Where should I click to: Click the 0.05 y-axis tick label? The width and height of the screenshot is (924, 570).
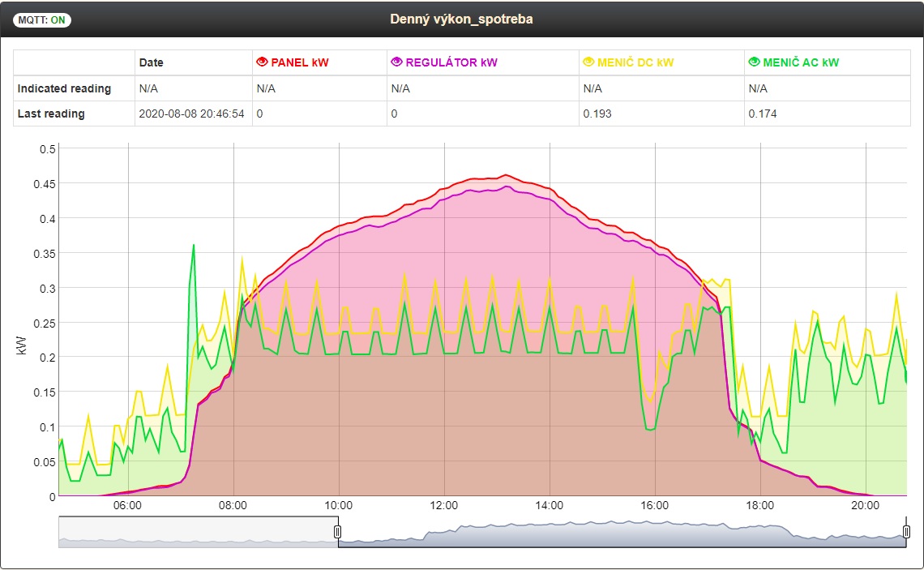(45, 462)
